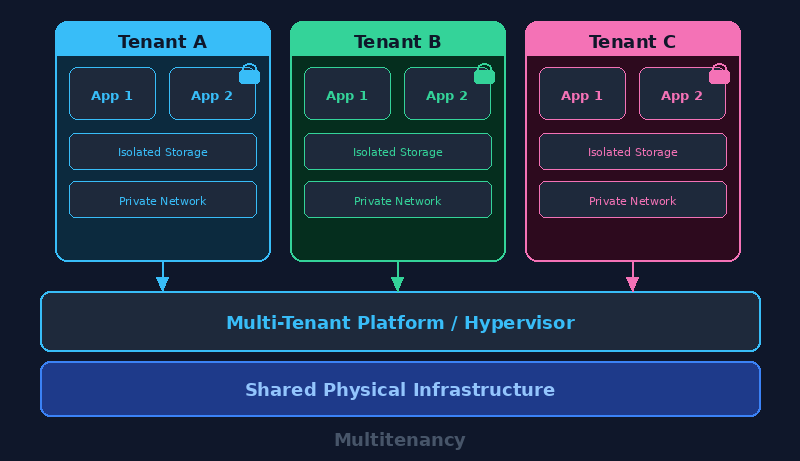The width and height of the screenshot is (800, 461).
Task: Click the pink lock icon in Tenant C
Action: (x=719, y=75)
